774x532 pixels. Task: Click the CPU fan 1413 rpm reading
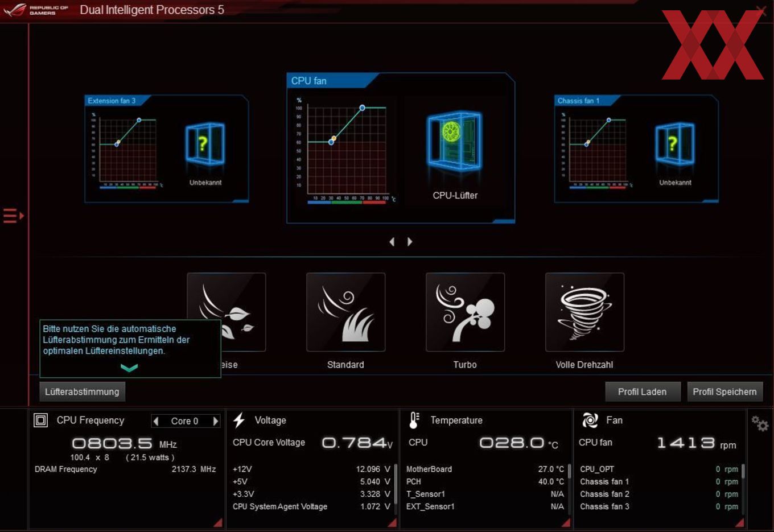pos(697,443)
